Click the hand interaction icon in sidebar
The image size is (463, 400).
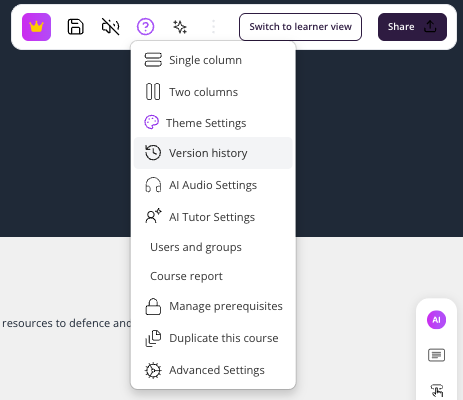pyautogui.click(x=437, y=390)
